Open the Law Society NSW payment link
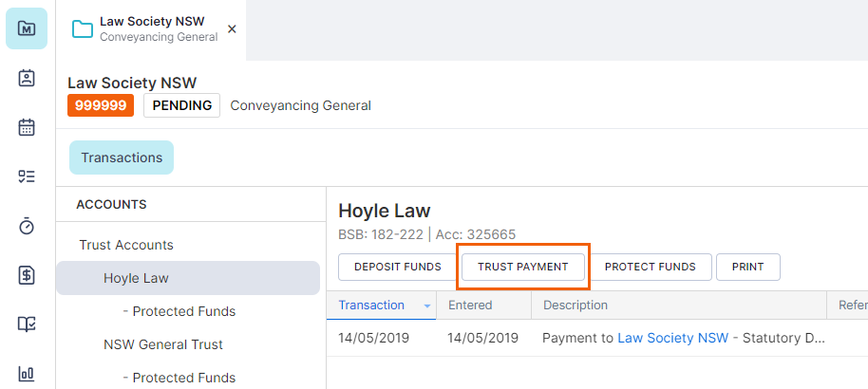This screenshot has width=868, height=389. coord(672,338)
